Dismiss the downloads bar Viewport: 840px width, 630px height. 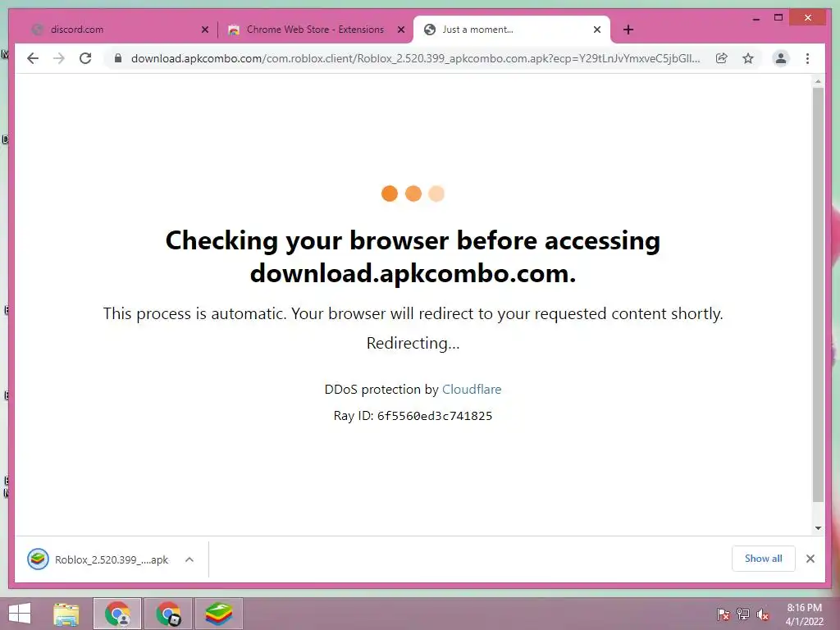(810, 559)
